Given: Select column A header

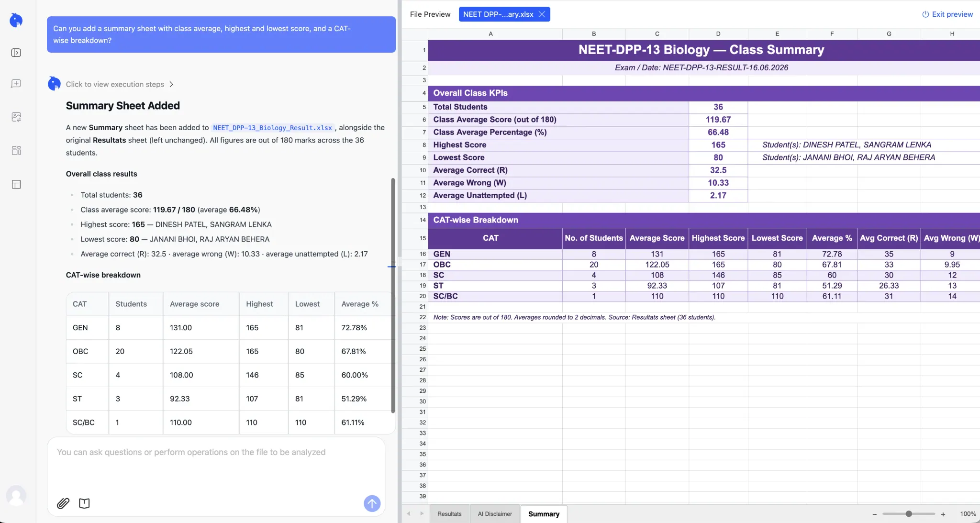Looking at the screenshot, I should point(490,33).
